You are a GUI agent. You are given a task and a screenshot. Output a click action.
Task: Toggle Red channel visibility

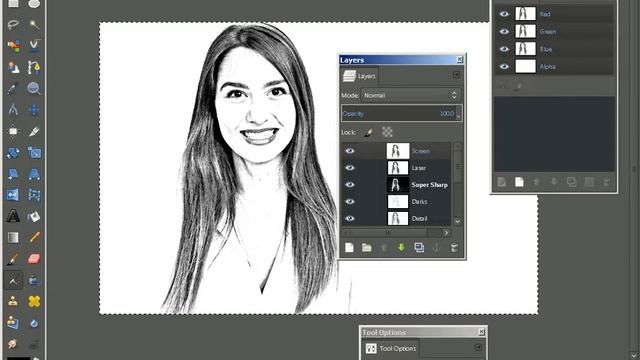[504, 14]
